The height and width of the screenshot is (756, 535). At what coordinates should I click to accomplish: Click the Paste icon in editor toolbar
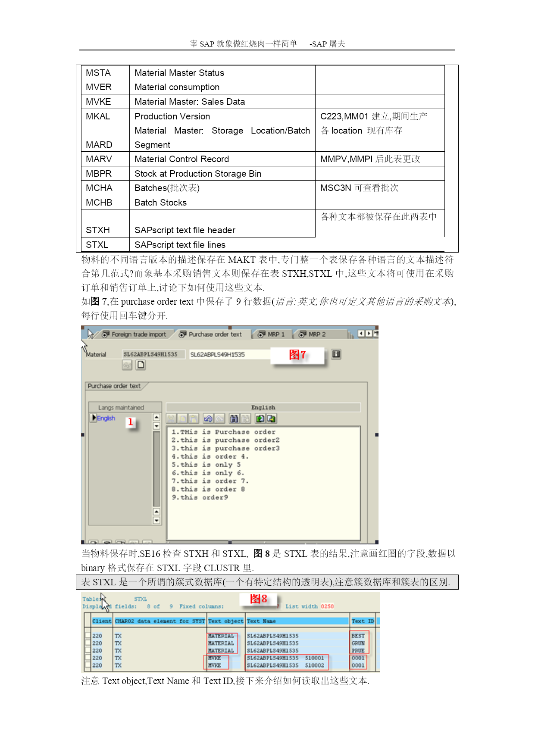tap(194, 419)
